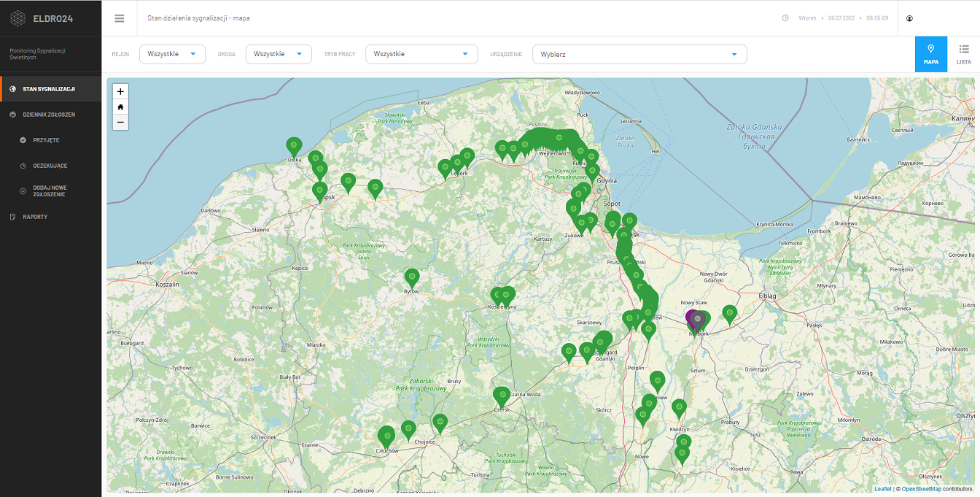Expand the Rejon dropdown

[x=172, y=54]
